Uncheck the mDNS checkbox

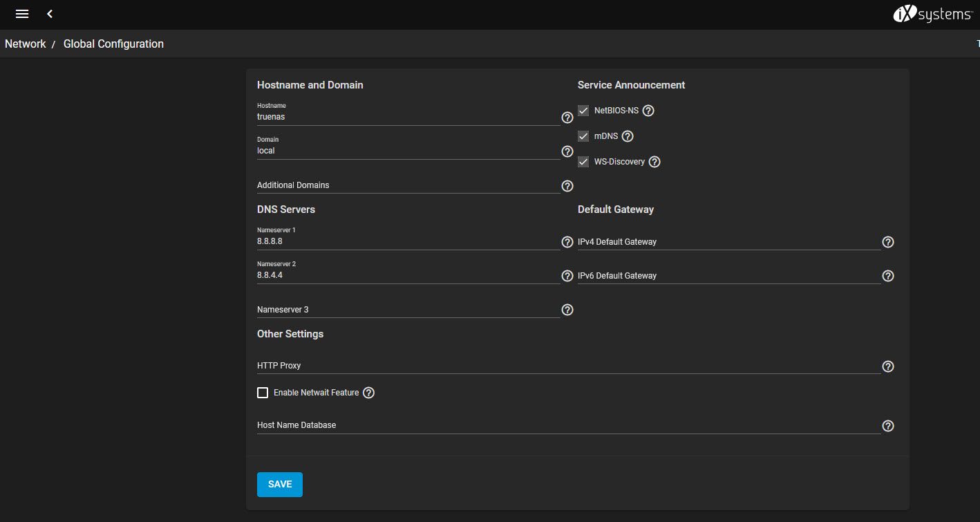(x=583, y=136)
